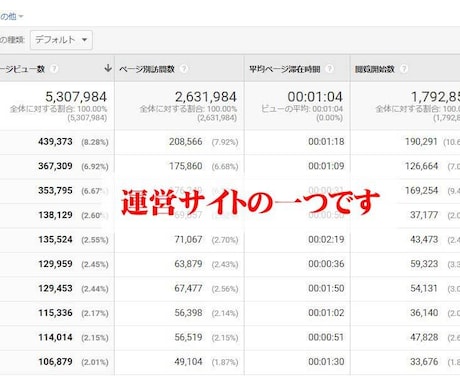460x380 pixels.
Task: Sort by the ページ別訪問数 column header
Action: (147, 69)
